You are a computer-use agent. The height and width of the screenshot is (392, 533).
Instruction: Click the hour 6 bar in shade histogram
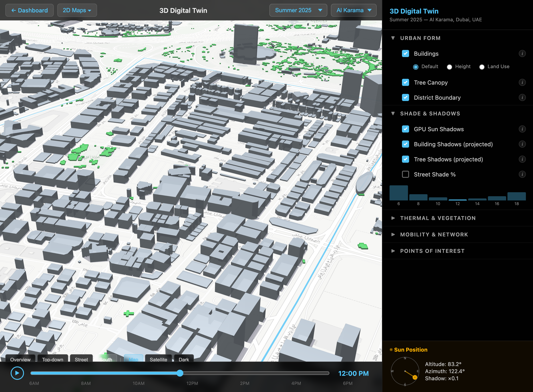pos(399,193)
